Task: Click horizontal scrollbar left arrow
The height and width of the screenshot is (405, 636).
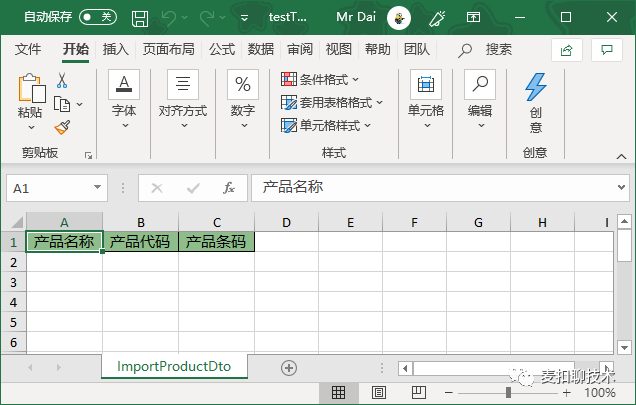Action: coord(405,368)
